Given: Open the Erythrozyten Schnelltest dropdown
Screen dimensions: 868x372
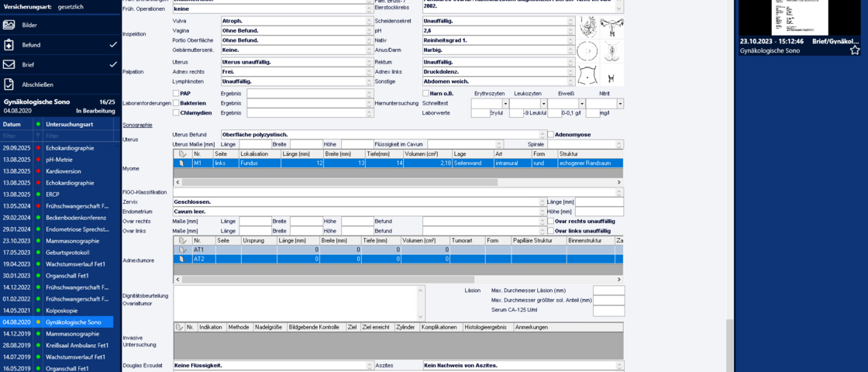Looking at the screenshot, I should point(505,103).
